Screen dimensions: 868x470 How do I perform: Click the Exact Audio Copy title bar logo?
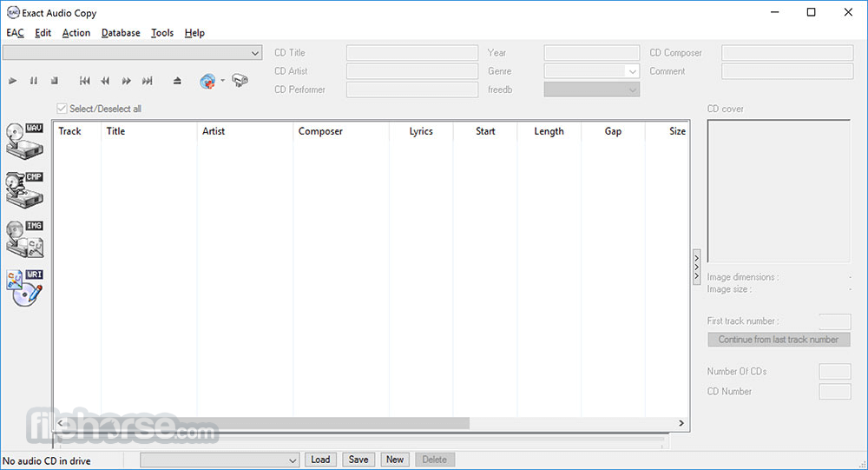(13, 12)
